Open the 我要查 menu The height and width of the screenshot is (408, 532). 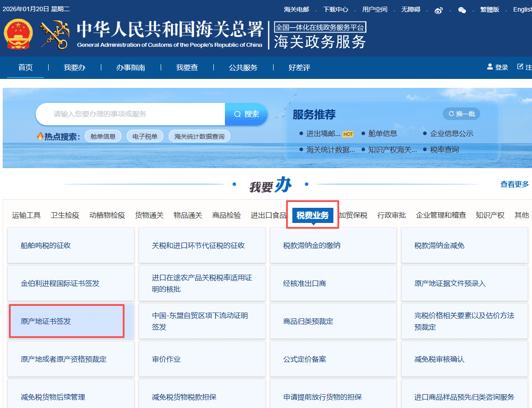click(187, 67)
